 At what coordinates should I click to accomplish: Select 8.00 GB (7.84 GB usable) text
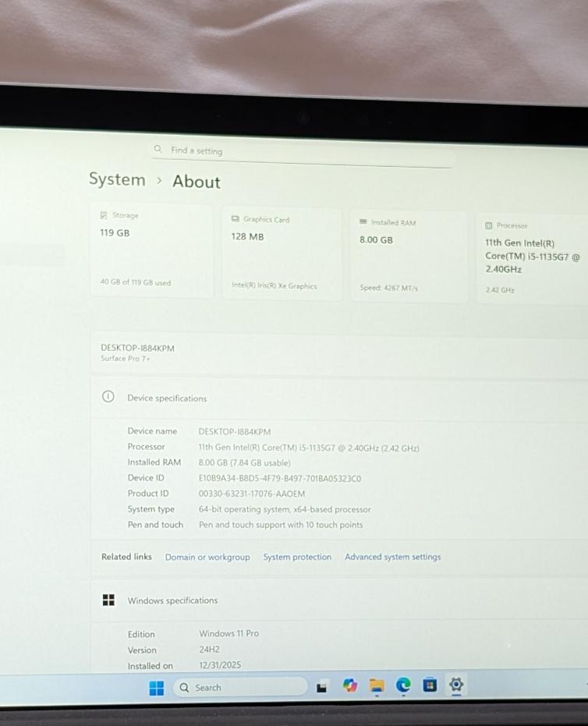click(x=244, y=462)
